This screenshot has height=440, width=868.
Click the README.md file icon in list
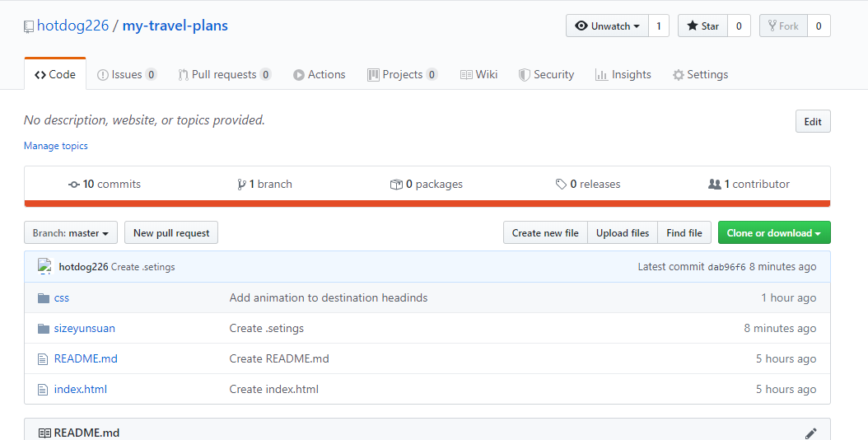[44, 359]
